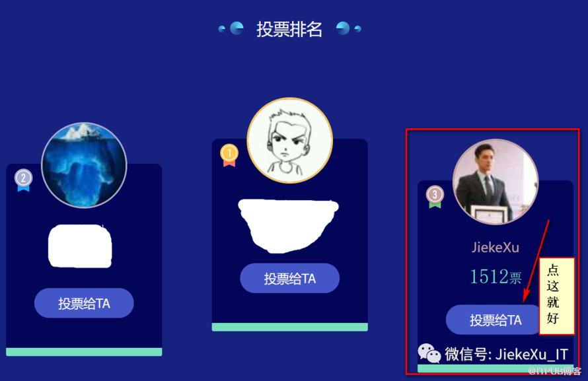Click the large blue orb right of title
The image size is (588, 381).
343,28
